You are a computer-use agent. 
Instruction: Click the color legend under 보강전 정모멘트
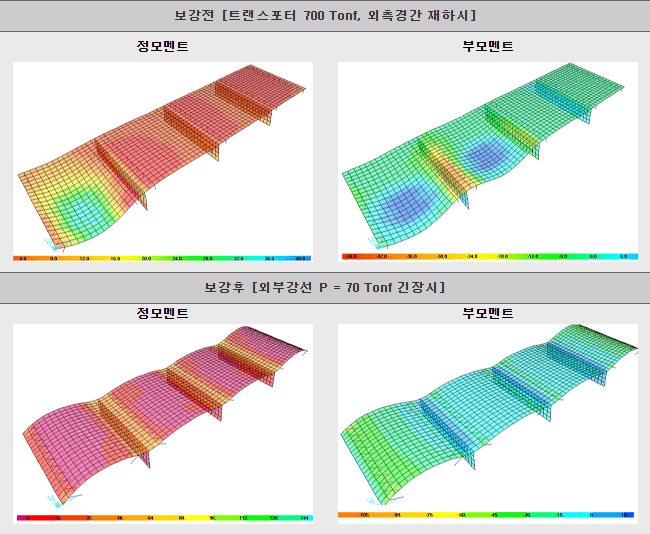163,257
